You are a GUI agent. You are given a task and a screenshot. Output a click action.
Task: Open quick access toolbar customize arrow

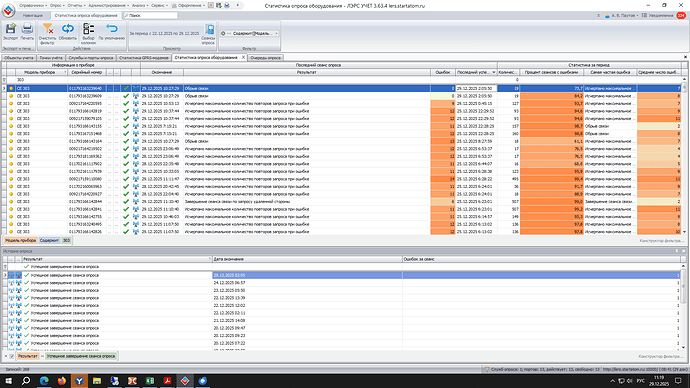point(238,5)
